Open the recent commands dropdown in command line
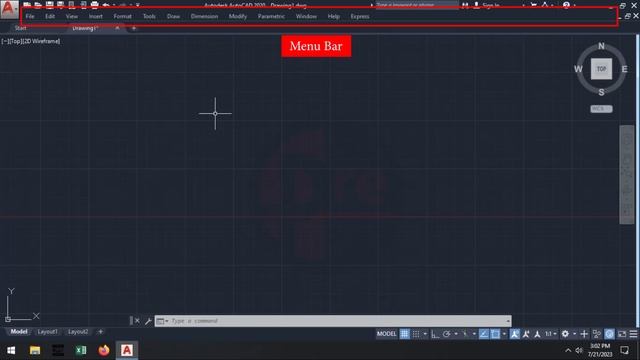 [x=162, y=321]
